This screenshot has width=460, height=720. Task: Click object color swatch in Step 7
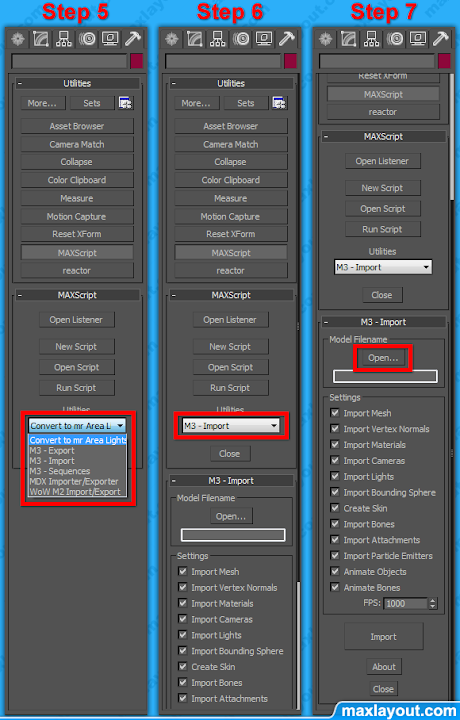[x=444, y=61]
